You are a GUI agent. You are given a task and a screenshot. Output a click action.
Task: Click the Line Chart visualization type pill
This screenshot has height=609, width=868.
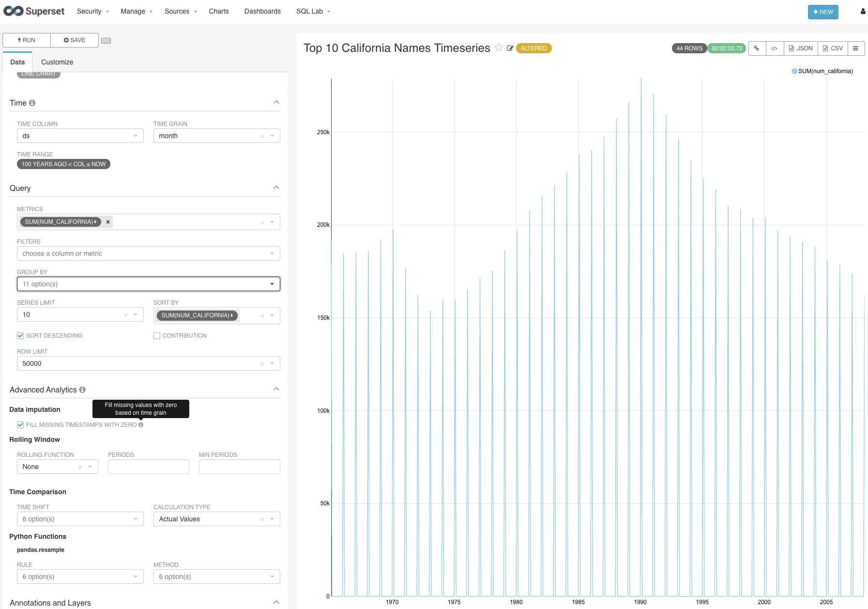tap(39, 74)
